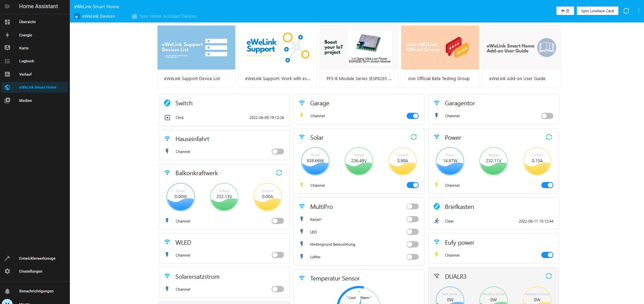Click the bolt icon on Eufy power channel
This screenshot has height=304, width=644.
[x=437, y=255]
